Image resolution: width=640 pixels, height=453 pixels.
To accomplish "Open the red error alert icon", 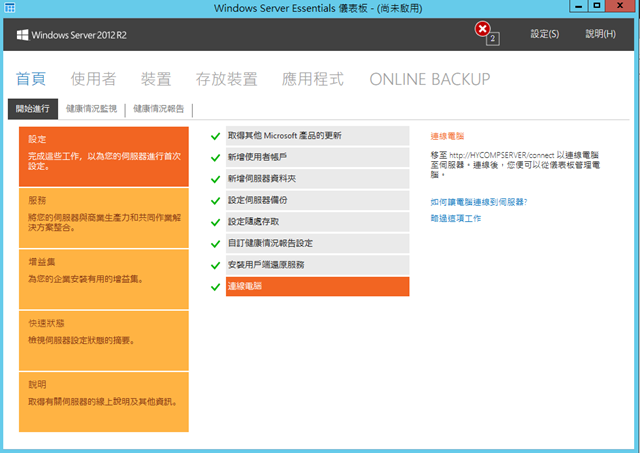I will 482,29.
